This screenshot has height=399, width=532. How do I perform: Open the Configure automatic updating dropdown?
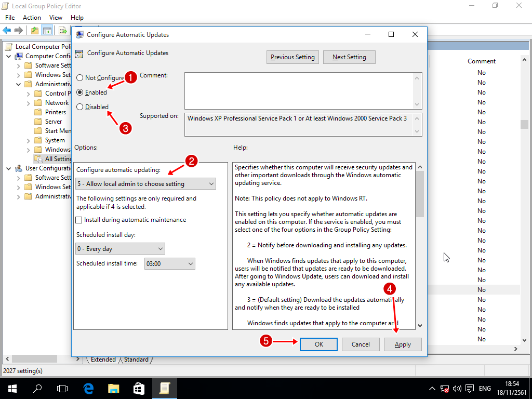click(x=145, y=184)
